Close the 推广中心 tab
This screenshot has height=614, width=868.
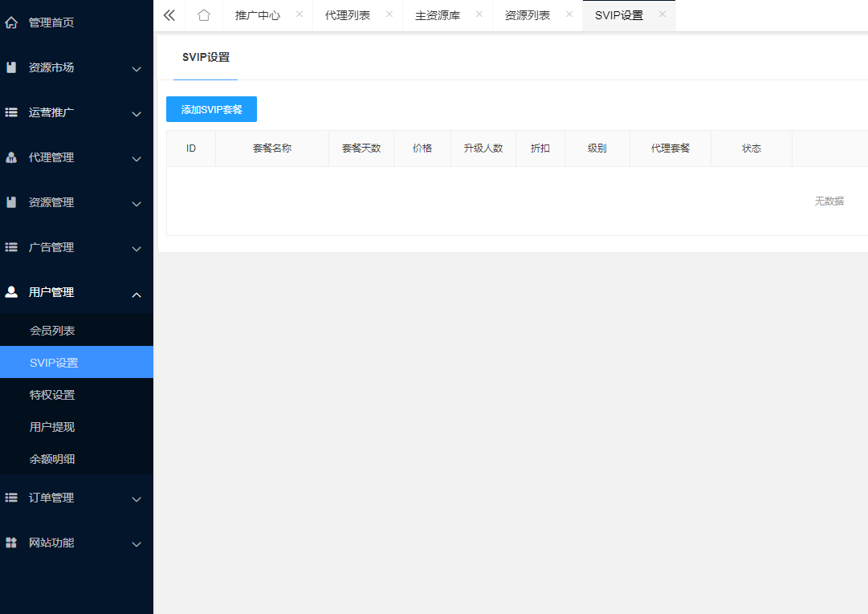[x=300, y=14]
